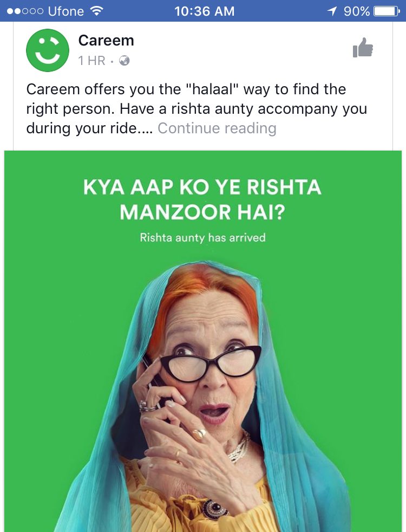The image size is (406, 532).
Task: Tap the location arrow status icon
Action: (x=332, y=11)
